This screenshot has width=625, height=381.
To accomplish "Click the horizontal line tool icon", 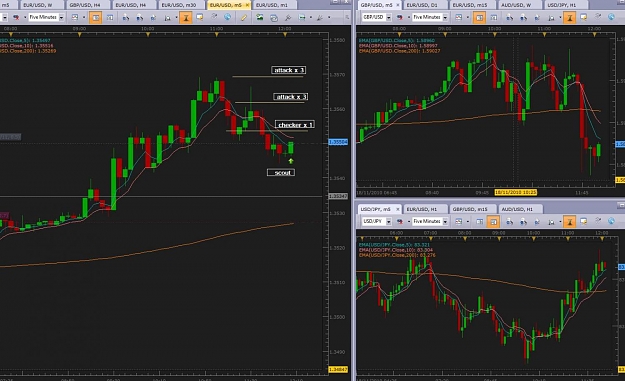I will tap(302, 17).
